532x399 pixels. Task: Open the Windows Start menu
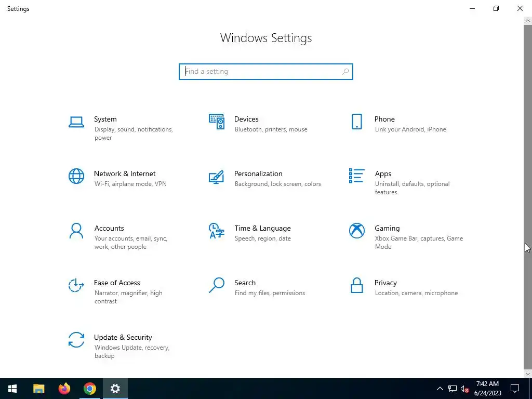(12, 389)
